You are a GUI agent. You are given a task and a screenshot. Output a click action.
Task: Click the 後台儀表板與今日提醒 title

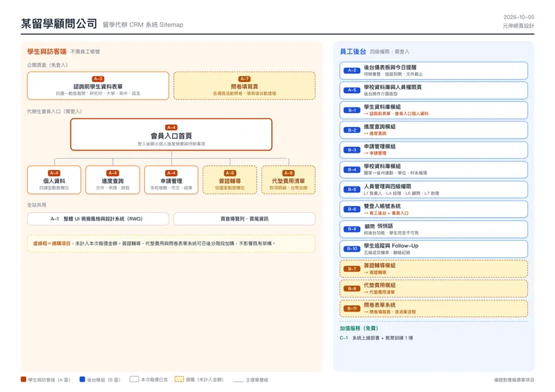tap(390, 67)
